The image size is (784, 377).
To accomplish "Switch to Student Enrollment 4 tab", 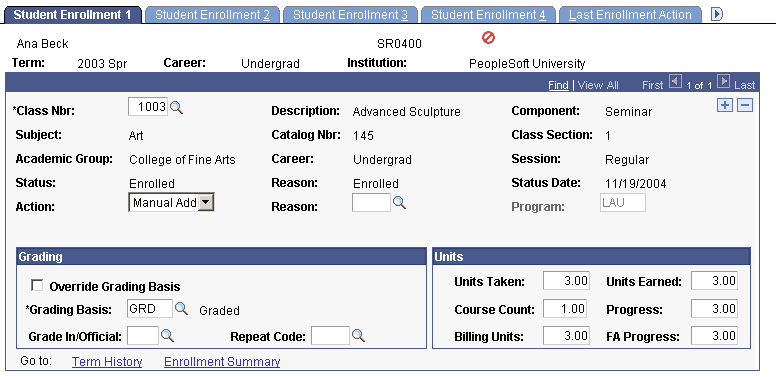I will coord(488,15).
